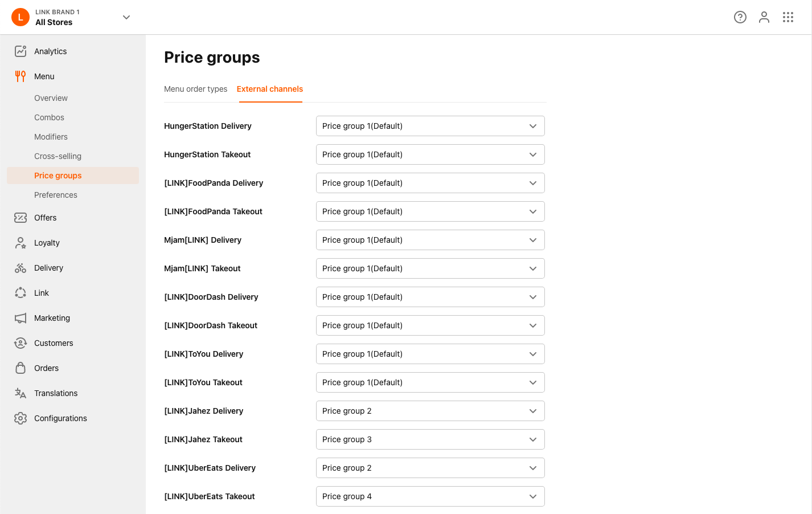Open [LINK]Jahez Takeout price group dropdown
The height and width of the screenshot is (514, 812).
(430, 439)
